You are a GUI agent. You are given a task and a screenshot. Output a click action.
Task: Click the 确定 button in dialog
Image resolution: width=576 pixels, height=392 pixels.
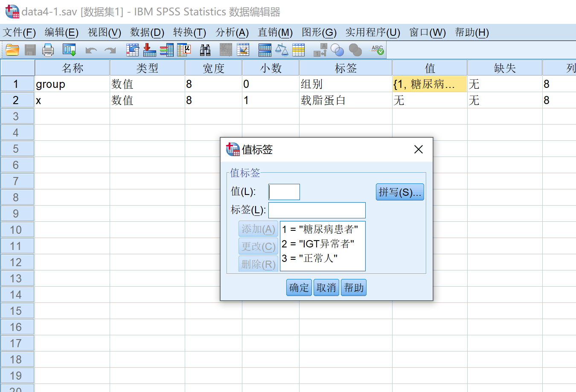tap(299, 287)
